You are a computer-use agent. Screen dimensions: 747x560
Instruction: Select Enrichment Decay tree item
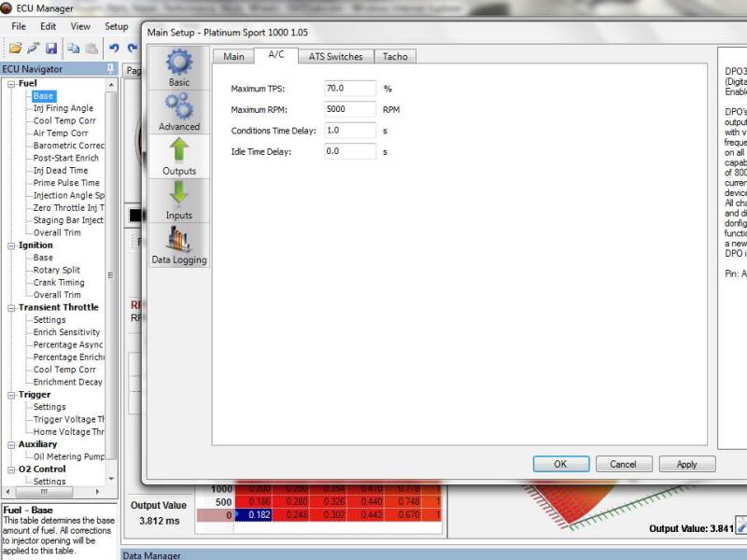coord(67,382)
